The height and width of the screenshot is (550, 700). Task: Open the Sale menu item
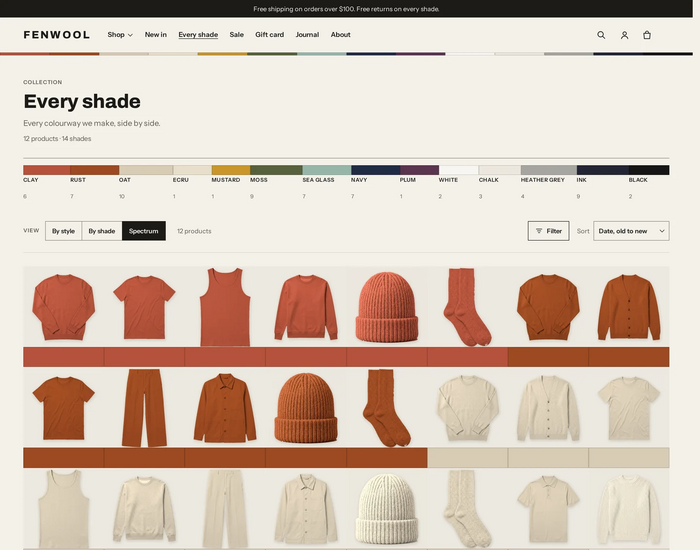pos(237,35)
